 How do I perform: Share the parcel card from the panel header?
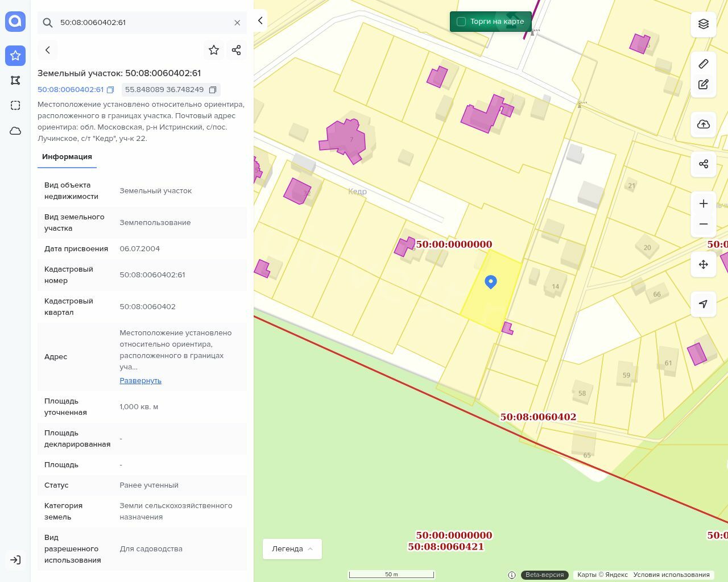pyautogui.click(x=237, y=50)
